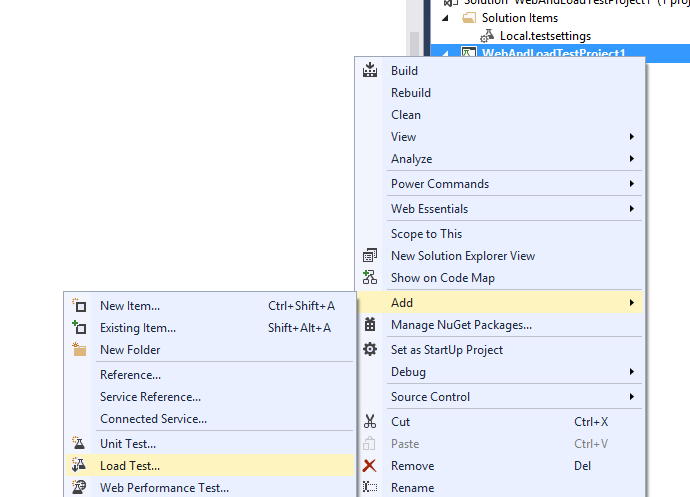
Task: Select Local.testsettings file in tree
Action: pyautogui.click(x=543, y=36)
